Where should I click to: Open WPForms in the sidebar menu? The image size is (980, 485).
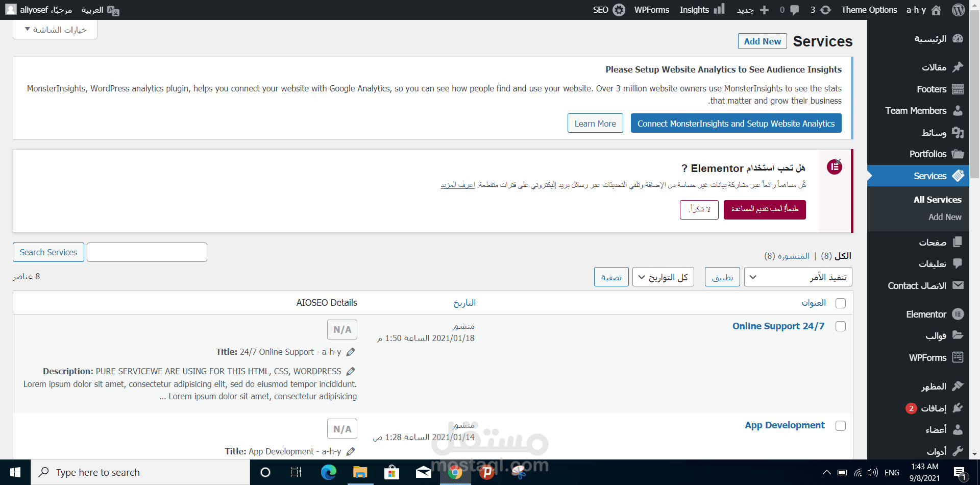(918, 357)
